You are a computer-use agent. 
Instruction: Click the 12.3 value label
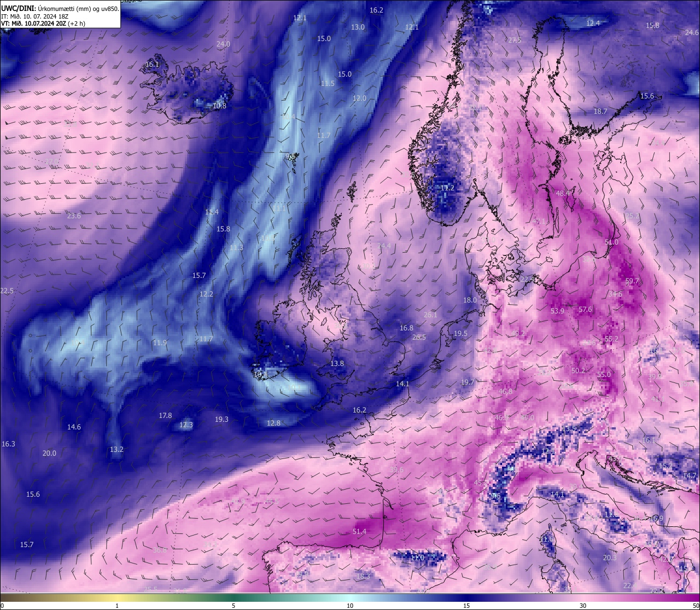(186, 425)
